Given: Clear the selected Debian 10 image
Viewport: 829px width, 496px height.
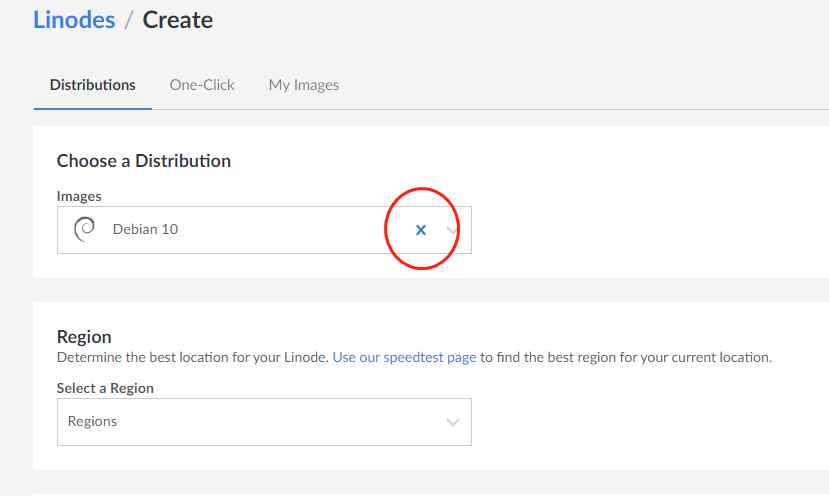Looking at the screenshot, I should tap(421, 230).
